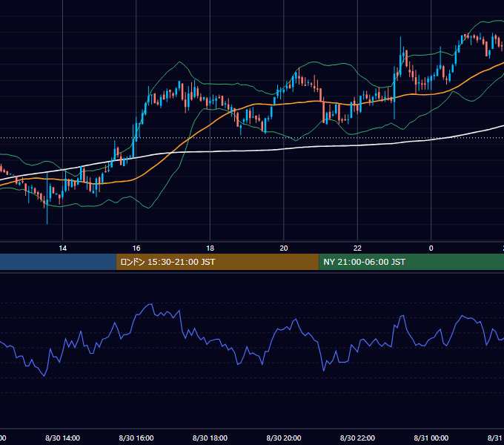Screen dimensions: 504x445
Task: Click the London 15:30-21:00 JST session bar
Action: (x=218, y=262)
